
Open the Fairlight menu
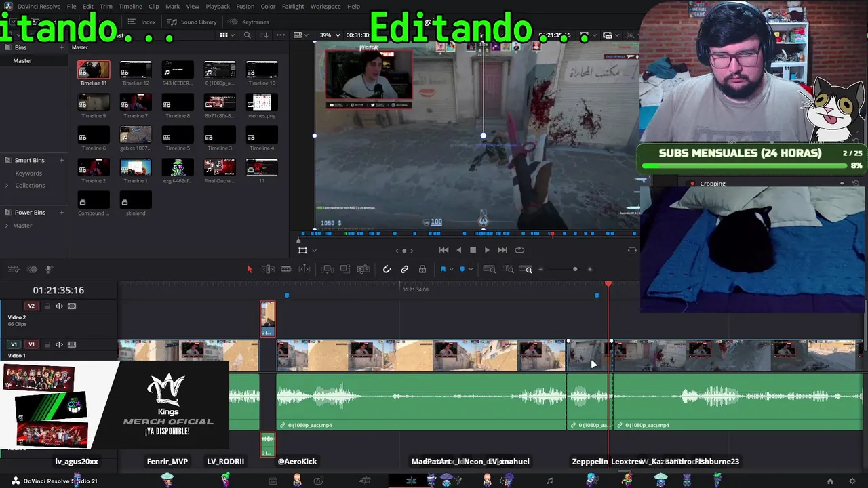coord(293,7)
